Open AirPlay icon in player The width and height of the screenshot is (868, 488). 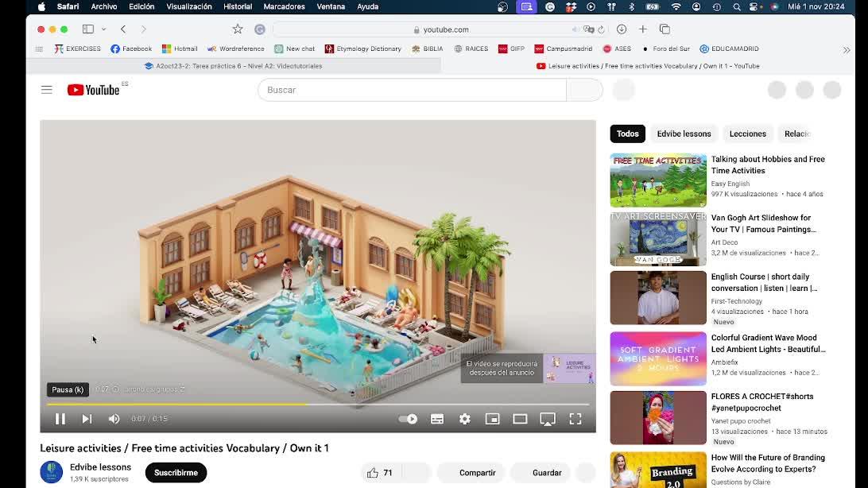(548, 420)
